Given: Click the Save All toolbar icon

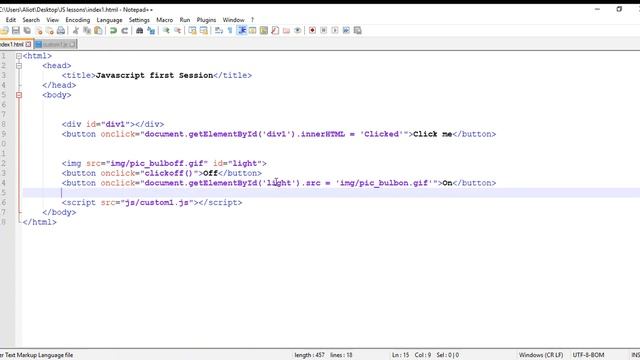Looking at the screenshot, I should [x=27, y=31].
